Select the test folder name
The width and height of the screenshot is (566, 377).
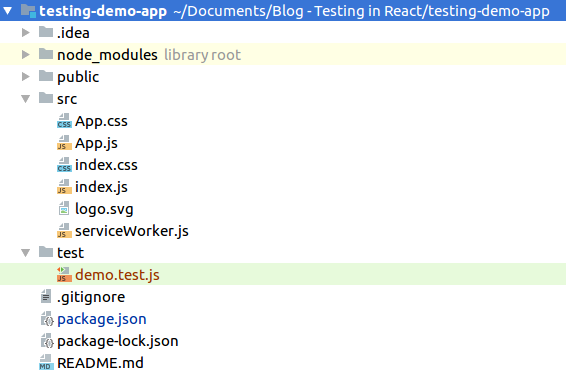[x=70, y=253]
